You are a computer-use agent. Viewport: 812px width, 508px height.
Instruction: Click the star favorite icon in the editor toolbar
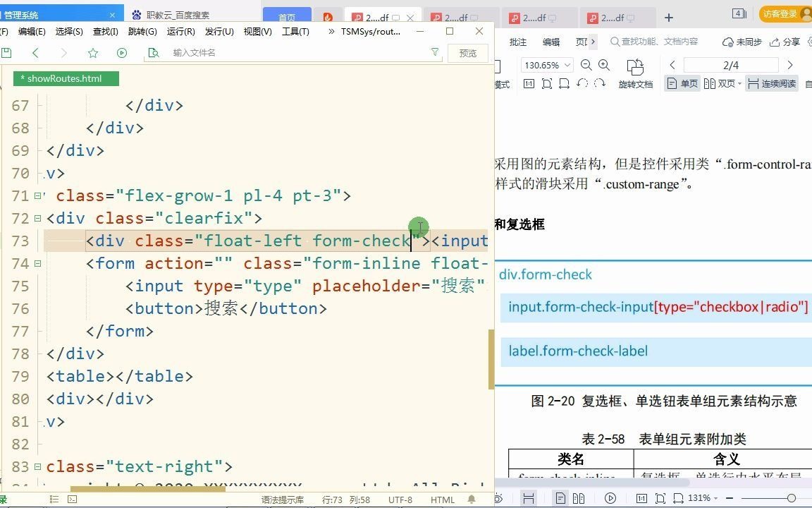(93, 52)
